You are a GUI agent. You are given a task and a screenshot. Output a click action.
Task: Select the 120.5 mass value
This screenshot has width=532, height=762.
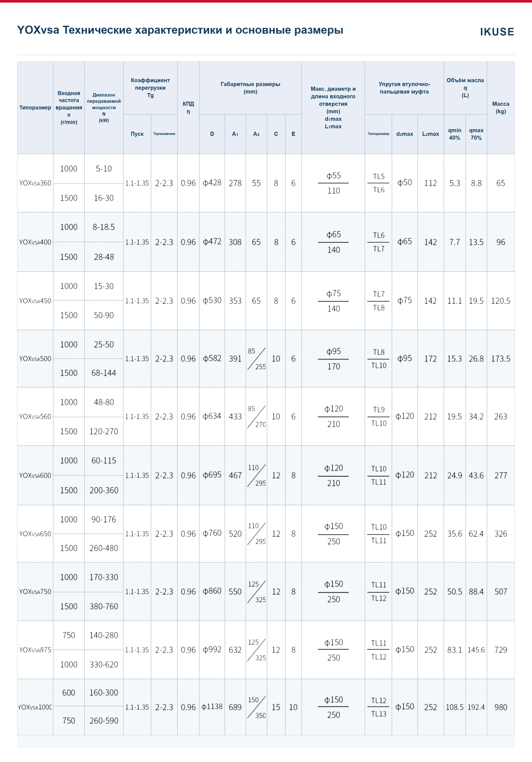coord(500,301)
